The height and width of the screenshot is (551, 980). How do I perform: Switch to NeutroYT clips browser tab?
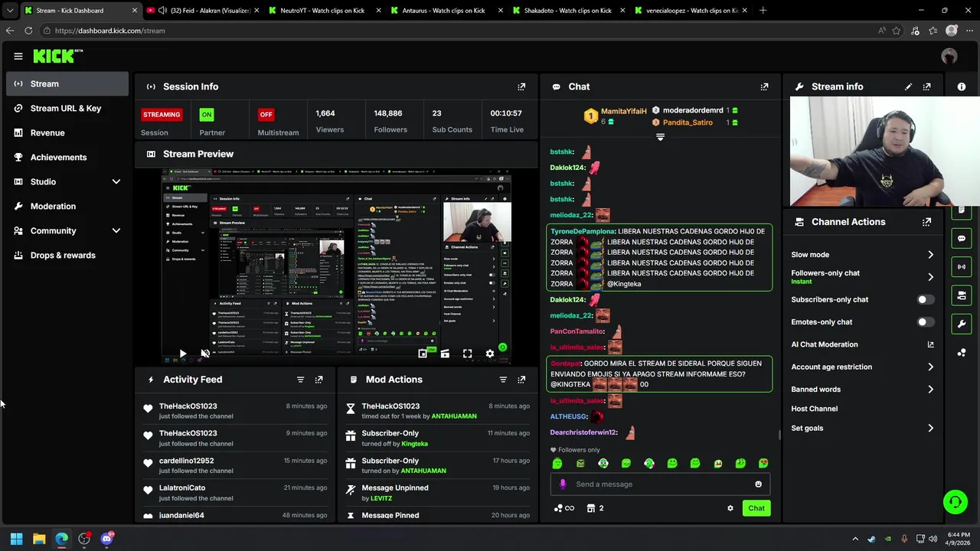(x=324, y=11)
